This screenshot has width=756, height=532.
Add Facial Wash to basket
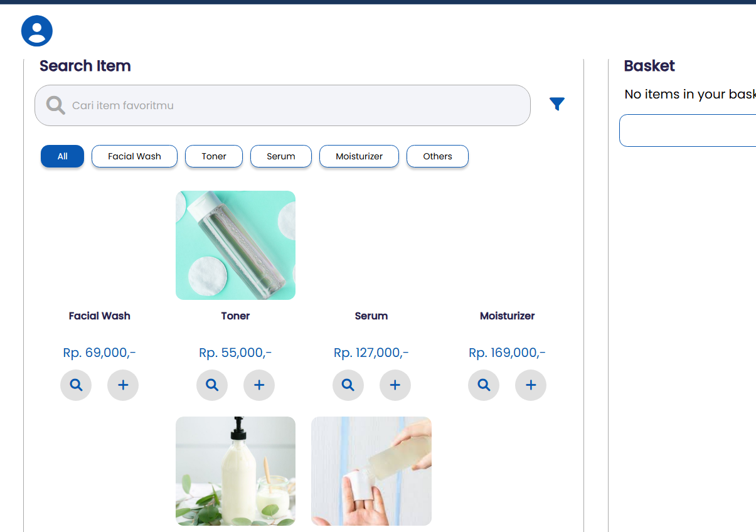coord(123,385)
